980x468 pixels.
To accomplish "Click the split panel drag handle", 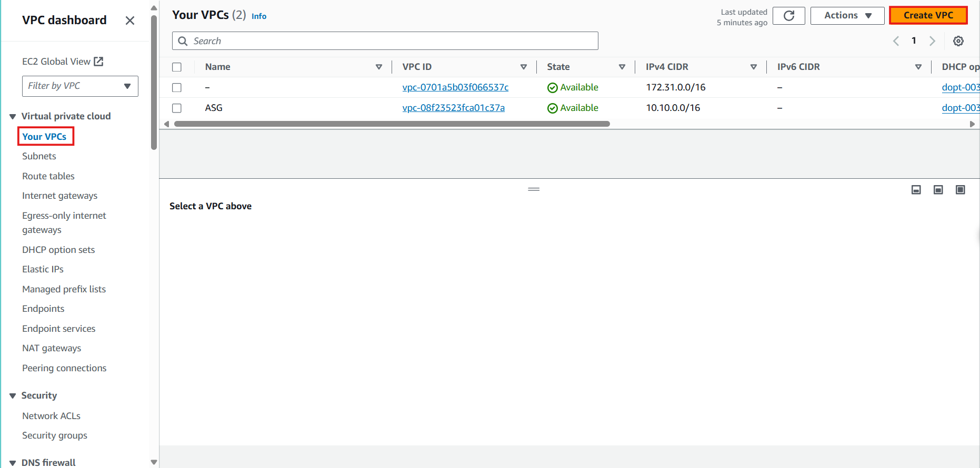I will coord(534,189).
